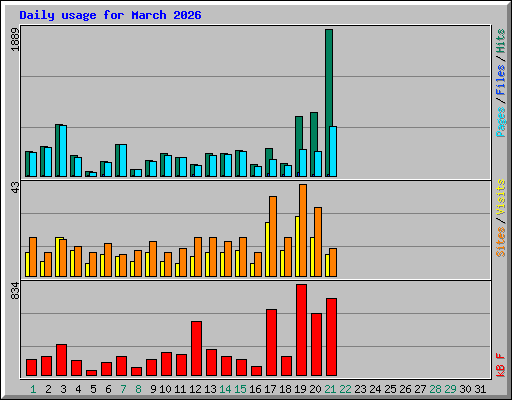Viewport: 512px width, 400px height.
Task: Click the cyan pages bar for day 7
Action: coord(123,160)
